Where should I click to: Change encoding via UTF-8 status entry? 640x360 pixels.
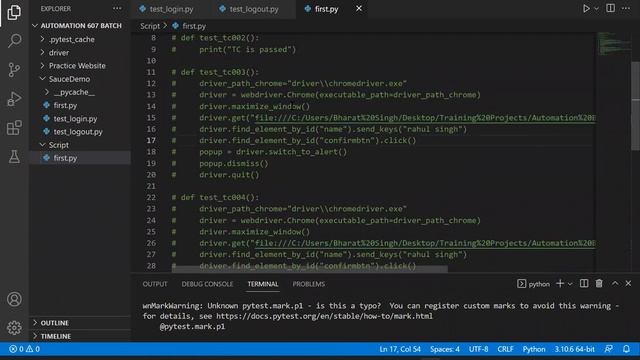click(478, 349)
